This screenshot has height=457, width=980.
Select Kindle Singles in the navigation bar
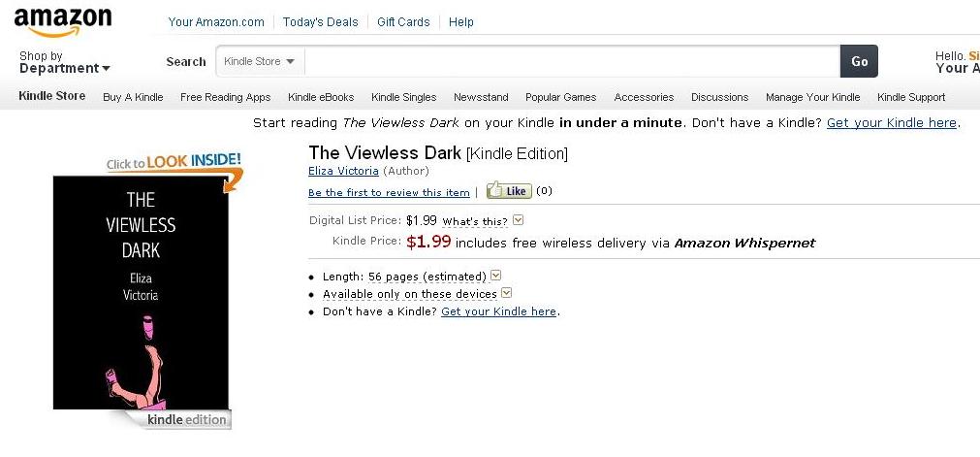point(403,97)
